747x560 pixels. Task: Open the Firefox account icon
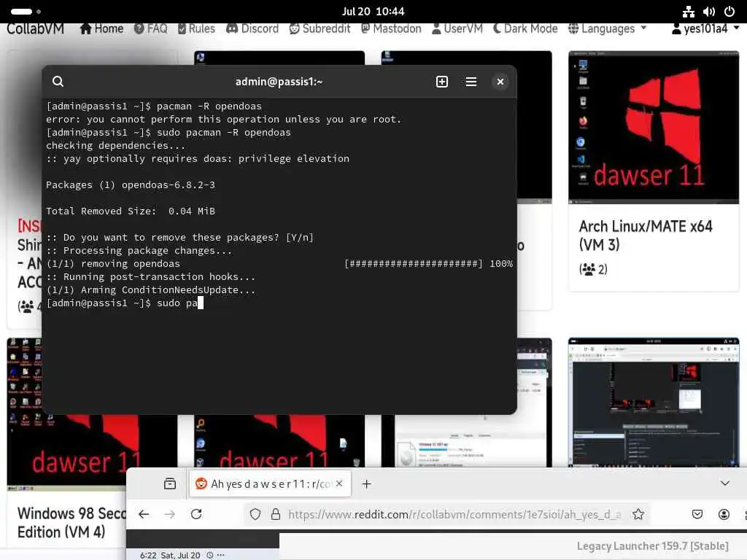[x=724, y=514]
